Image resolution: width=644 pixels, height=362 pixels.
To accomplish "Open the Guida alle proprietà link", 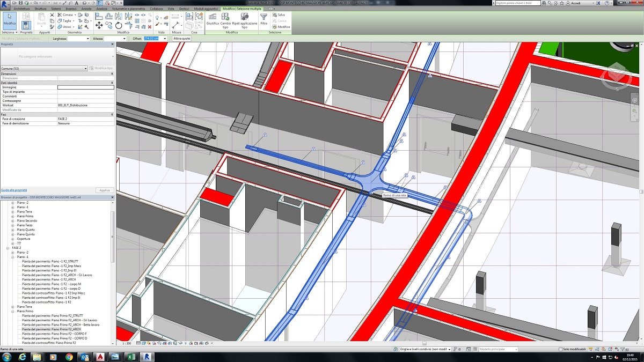I will click(14, 190).
